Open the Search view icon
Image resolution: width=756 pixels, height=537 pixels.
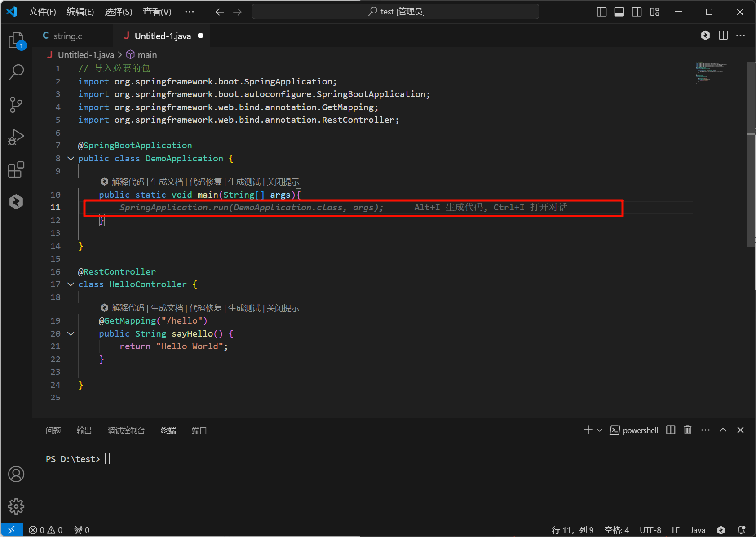coord(16,72)
